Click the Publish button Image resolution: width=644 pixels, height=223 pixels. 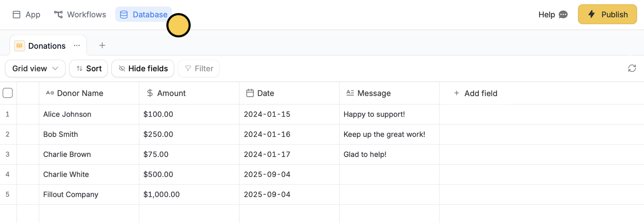click(607, 14)
